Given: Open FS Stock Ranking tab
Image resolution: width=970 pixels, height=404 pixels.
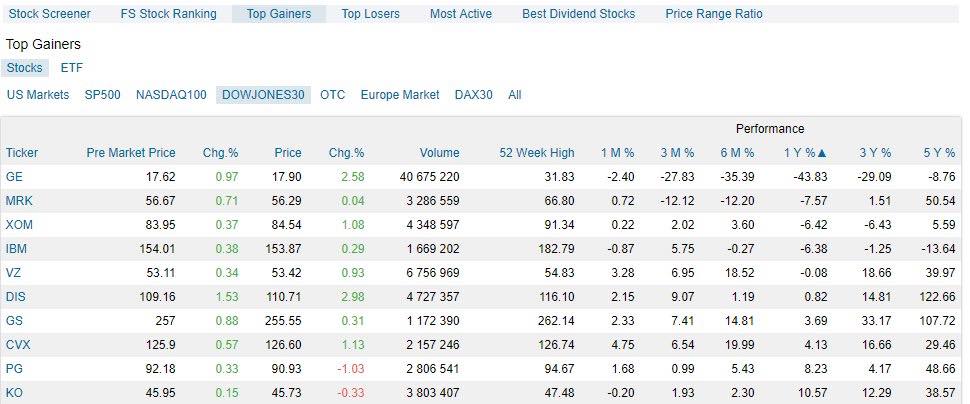Looking at the screenshot, I should (168, 14).
